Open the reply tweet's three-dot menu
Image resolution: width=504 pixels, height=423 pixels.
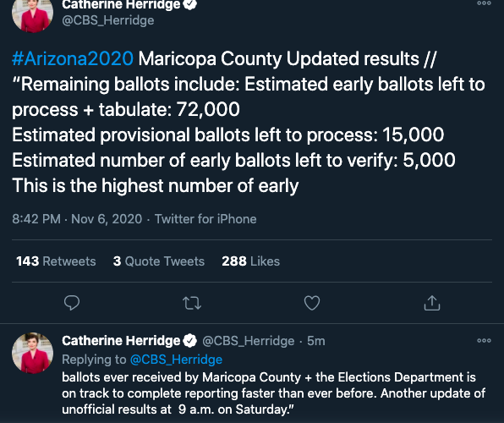484,340
